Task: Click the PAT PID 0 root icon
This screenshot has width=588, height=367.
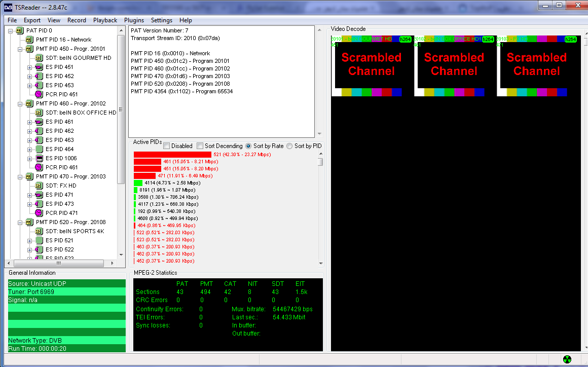Action: [x=19, y=30]
